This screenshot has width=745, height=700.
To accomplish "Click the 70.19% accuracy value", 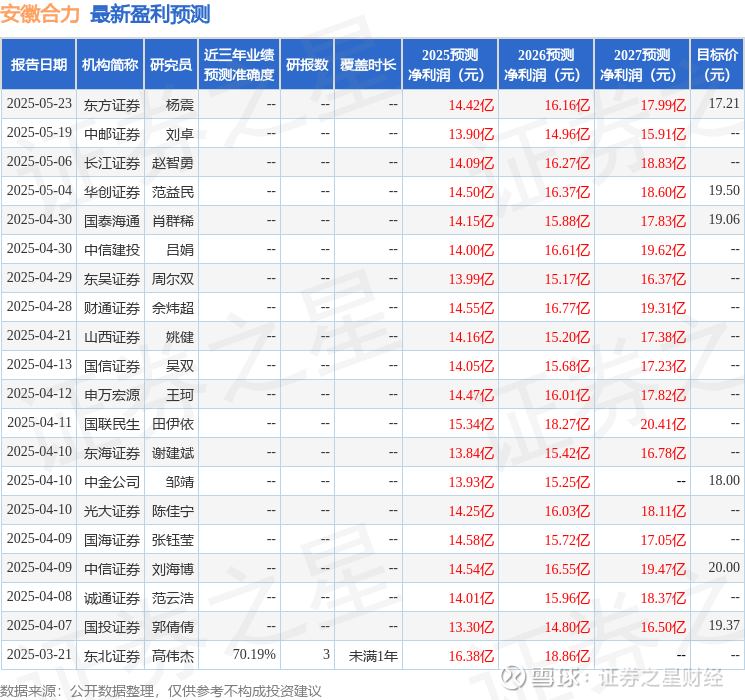I will point(254,654).
